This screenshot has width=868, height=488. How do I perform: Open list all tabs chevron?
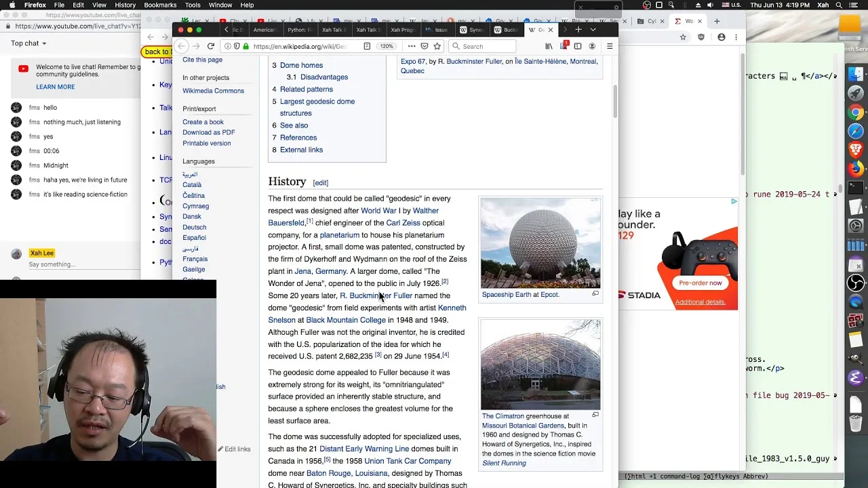[x=593, y=30]
